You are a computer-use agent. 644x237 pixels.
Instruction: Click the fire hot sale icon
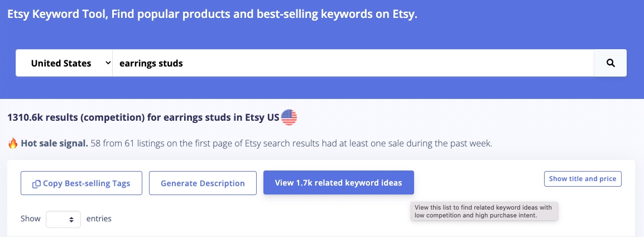pos(13,144)
